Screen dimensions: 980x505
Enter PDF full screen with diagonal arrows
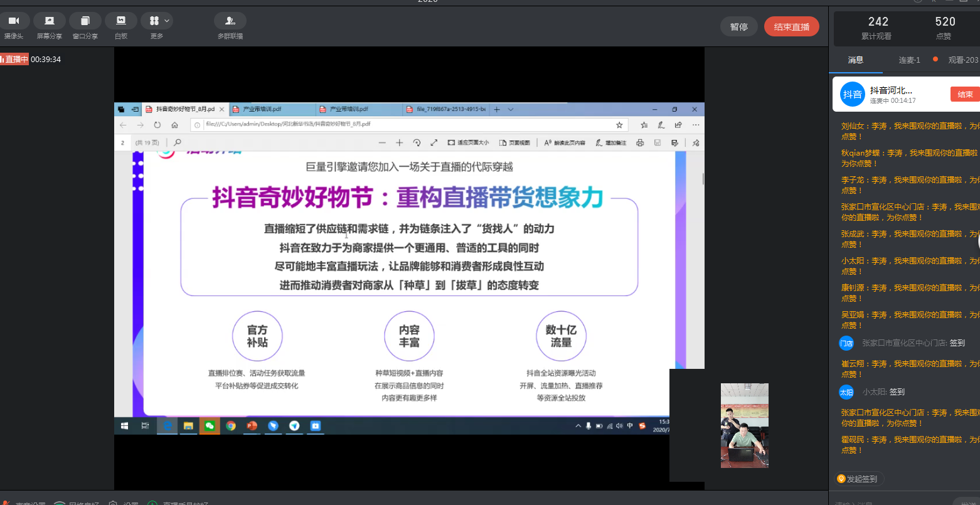(x=434, y=143)
